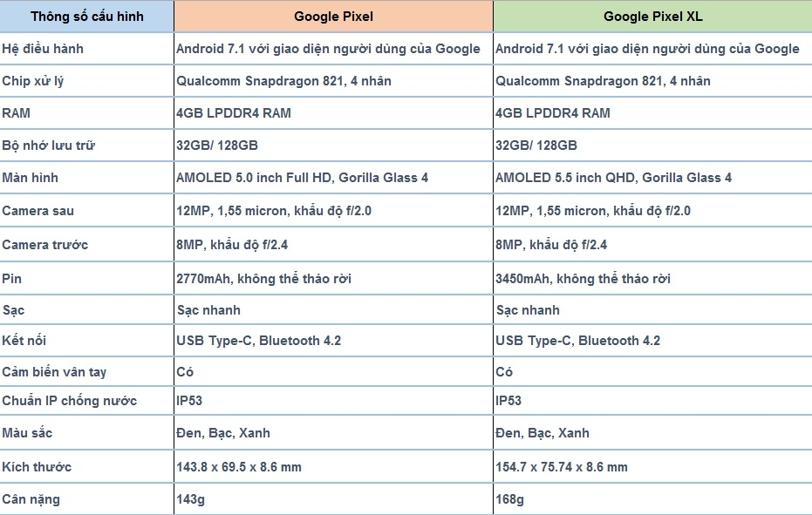Click the "AMOLED 5.0 inch Full HD" cell
The width and height of the screenshot is (812, 515).
pos(302,178)
